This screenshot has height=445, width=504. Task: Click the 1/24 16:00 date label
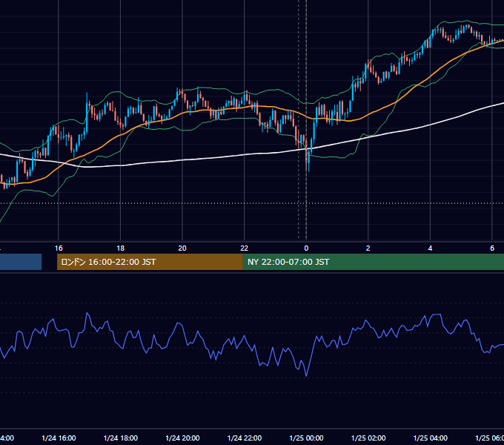pos(59,438)
